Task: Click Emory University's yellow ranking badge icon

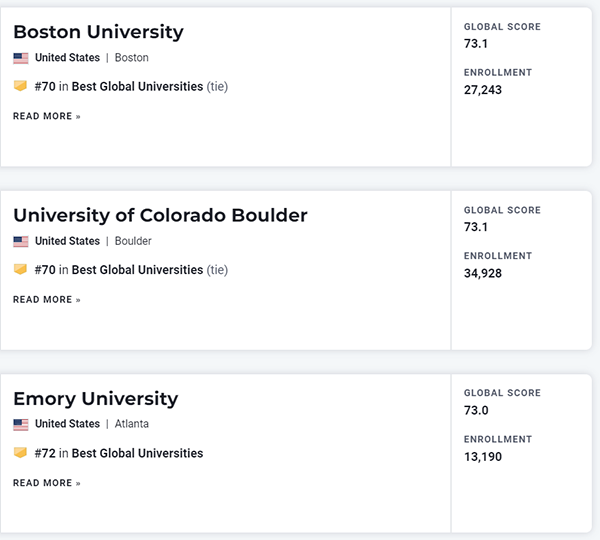Action: tap(20, 453)
